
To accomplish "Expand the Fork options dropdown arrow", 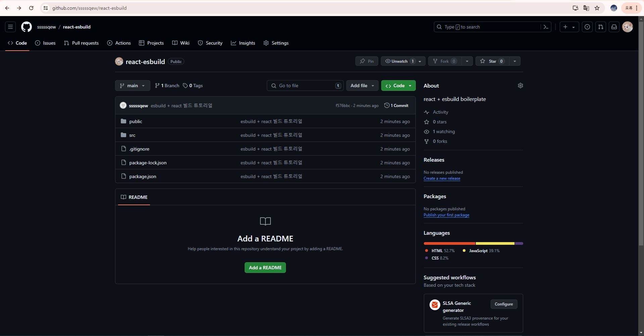I will point(467,61).
